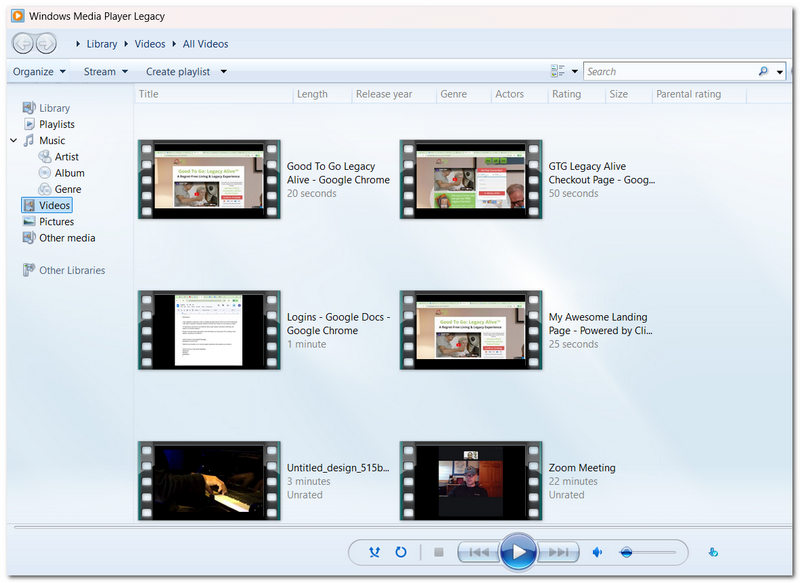Viewport: 800px width, 583px height.
Task: Click All Videos in the breadcrumb path
Action: point(206,44)
